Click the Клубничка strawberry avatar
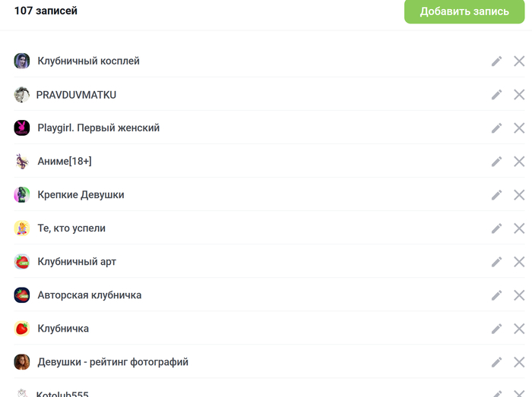Screen dimensions: 532x397 tap(22, 329)
